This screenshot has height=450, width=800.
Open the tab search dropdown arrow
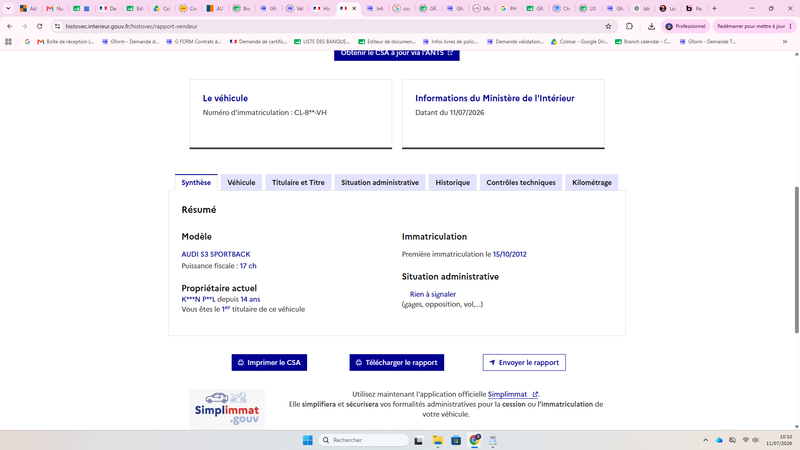(8, 9)
